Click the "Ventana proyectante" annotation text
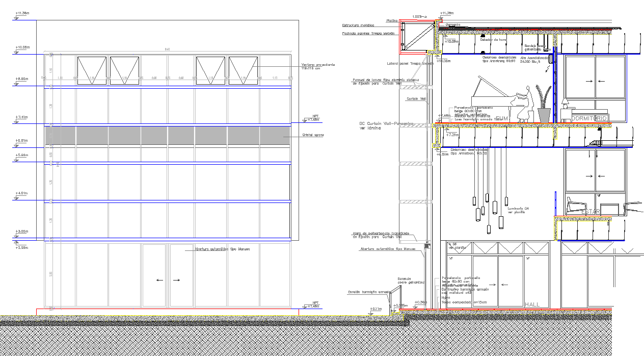Image resolution: width=644 pixels, height=356 pixels. point(318,66)
